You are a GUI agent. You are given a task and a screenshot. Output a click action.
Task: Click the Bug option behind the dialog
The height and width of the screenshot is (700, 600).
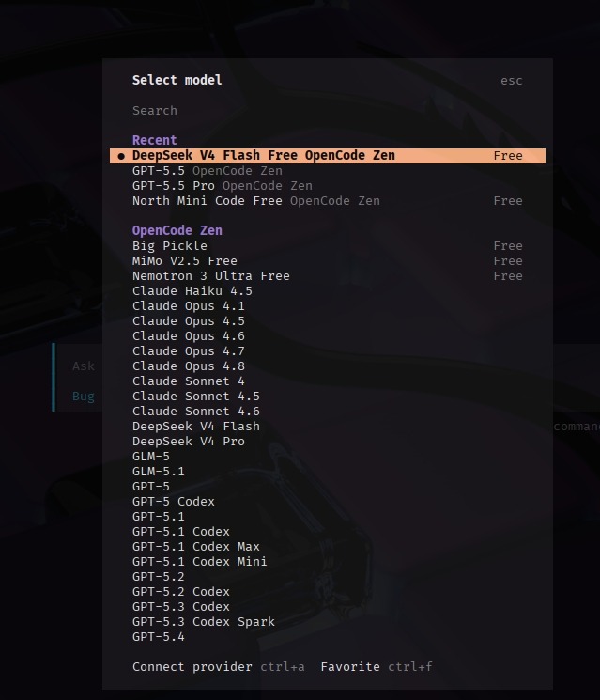coord(84,397)
